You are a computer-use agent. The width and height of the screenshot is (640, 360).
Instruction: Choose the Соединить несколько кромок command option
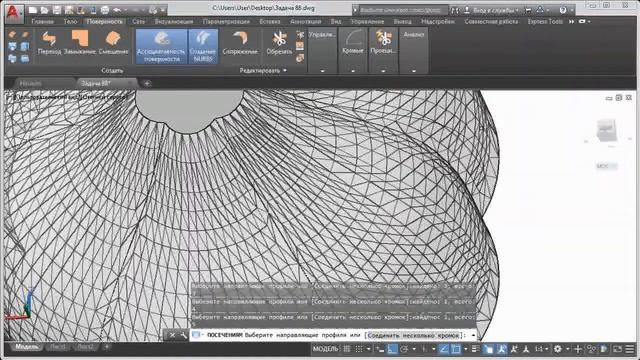point(413,335)
